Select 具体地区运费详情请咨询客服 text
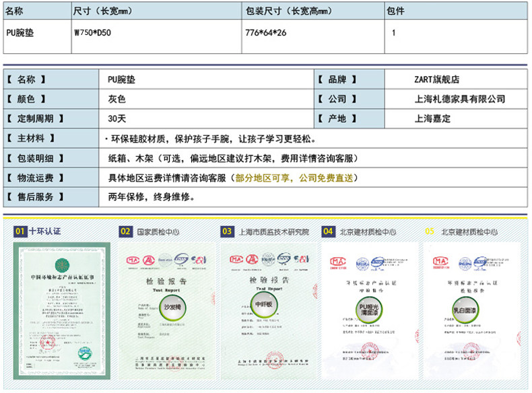The height and width of the screenshot is (393, 532). tap(167, 178)
